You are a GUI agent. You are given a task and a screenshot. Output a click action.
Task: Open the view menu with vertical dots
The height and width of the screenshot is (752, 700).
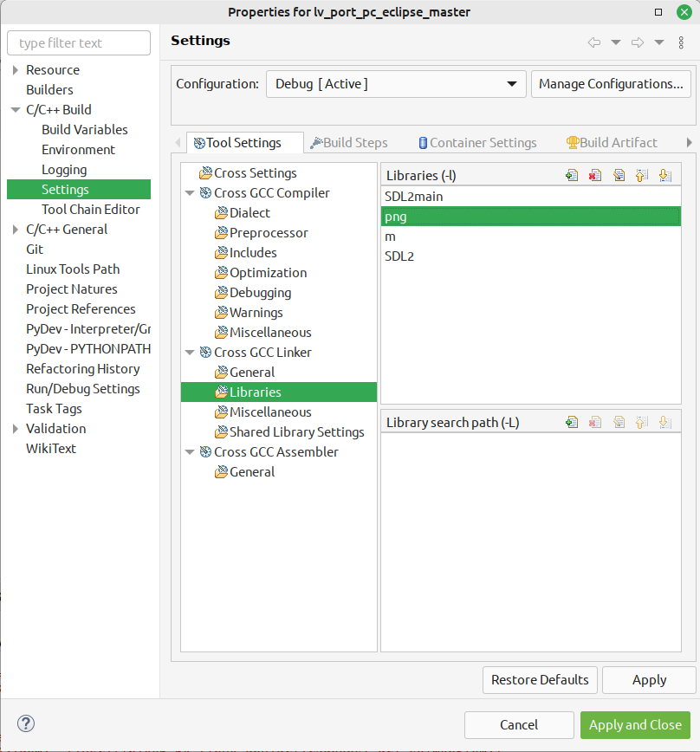(682, 41)
